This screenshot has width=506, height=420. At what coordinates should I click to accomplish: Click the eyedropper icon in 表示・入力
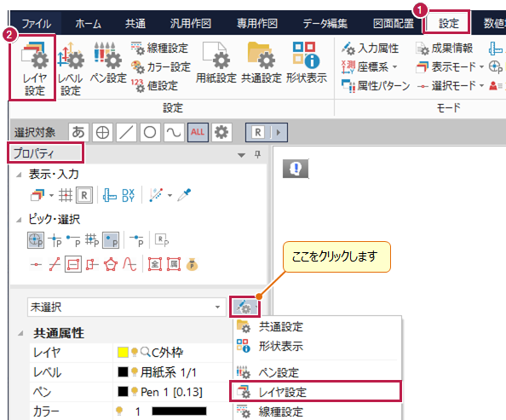(184, 195)
